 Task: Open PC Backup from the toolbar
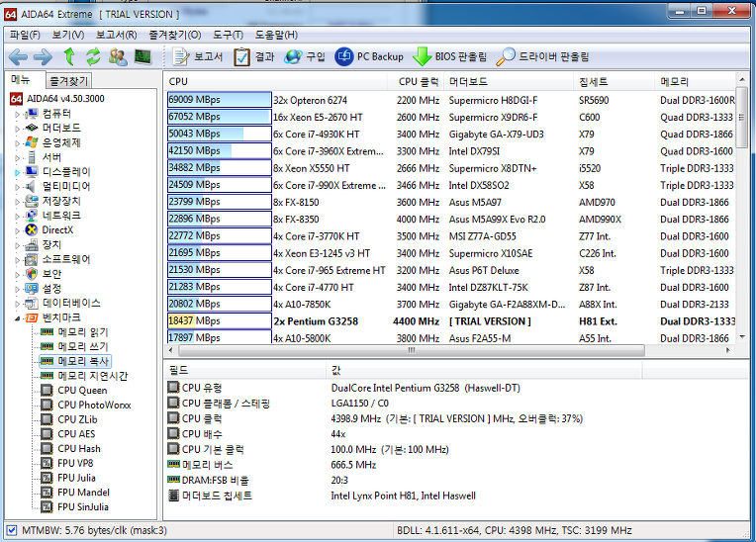tap(369, 56)
